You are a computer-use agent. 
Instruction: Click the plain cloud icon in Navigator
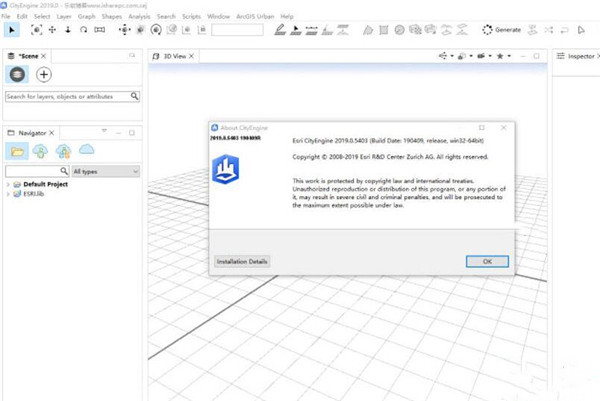[x=86, y=150]
